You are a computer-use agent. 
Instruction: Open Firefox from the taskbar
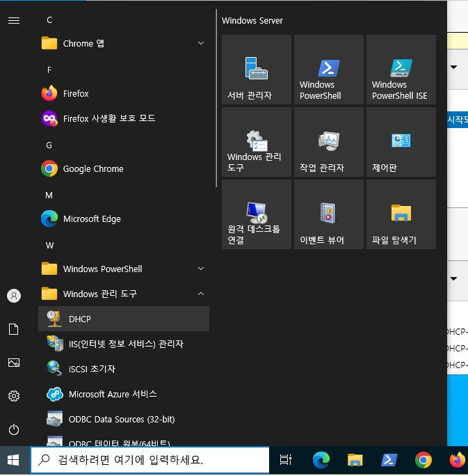pyautogui.click(x=458, y=460)
